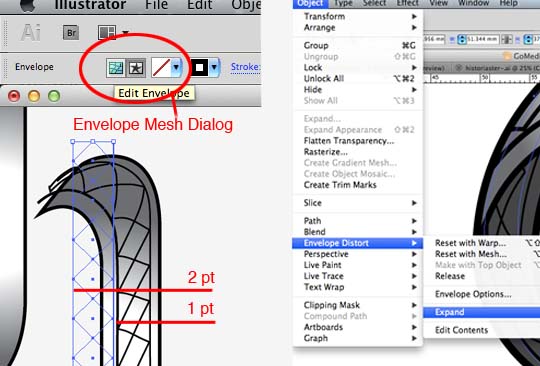Choose Edit Contents submenu item

point(482,330)
